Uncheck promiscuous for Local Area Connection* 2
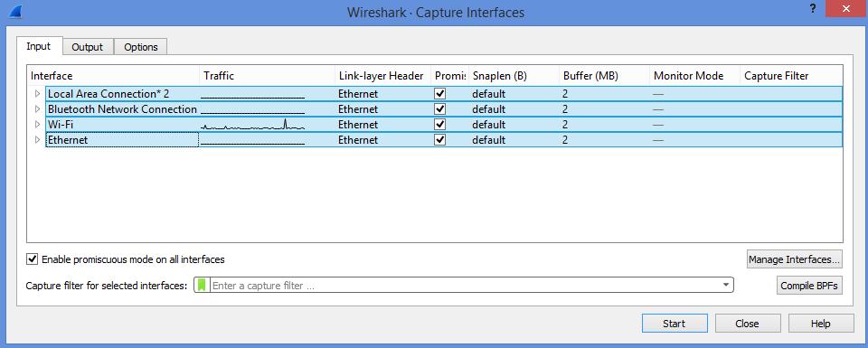 click(x=440, y=93)
